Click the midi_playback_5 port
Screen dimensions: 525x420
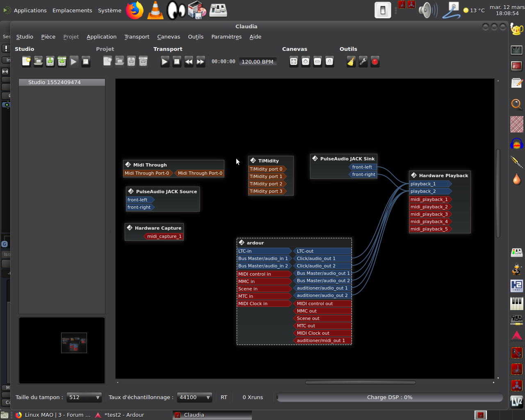pyautogui.click(x=431, y=229)
